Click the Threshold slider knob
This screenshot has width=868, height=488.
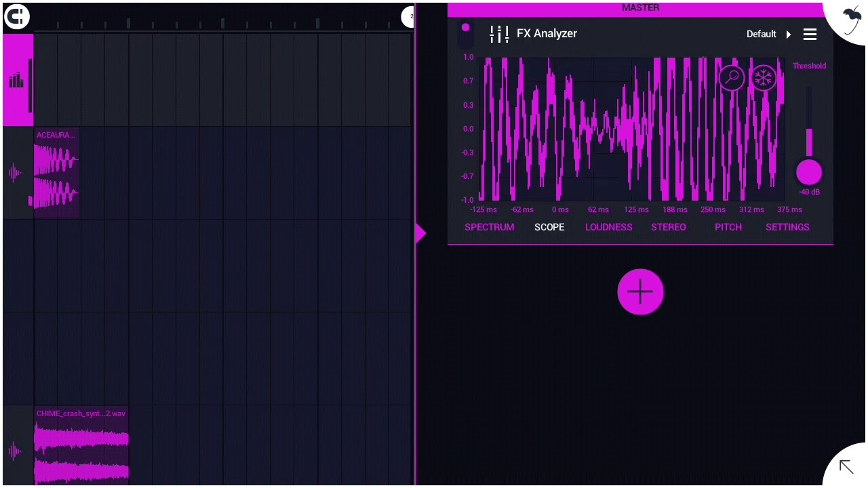pyautogui.click(x=809, y=173)
